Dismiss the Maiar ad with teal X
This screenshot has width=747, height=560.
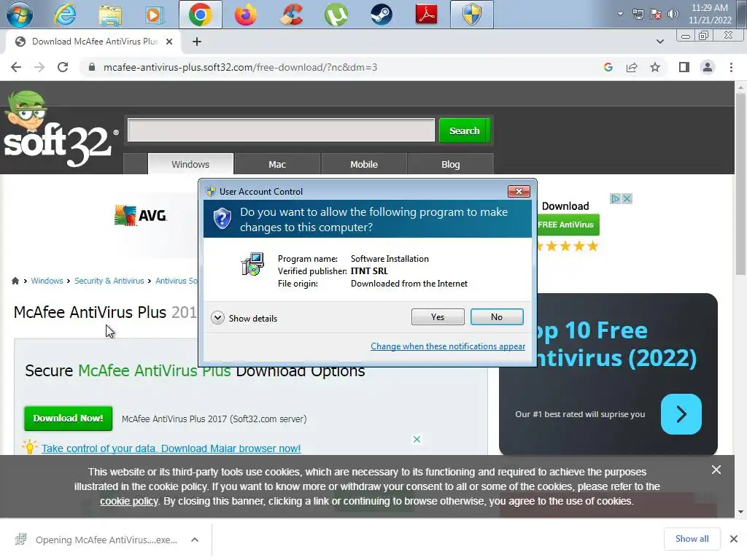coord(417,439)
